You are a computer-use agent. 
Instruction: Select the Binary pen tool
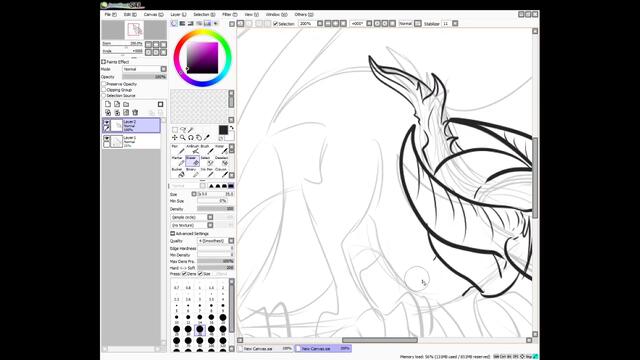pyautogui.click(x=192, y=172)
